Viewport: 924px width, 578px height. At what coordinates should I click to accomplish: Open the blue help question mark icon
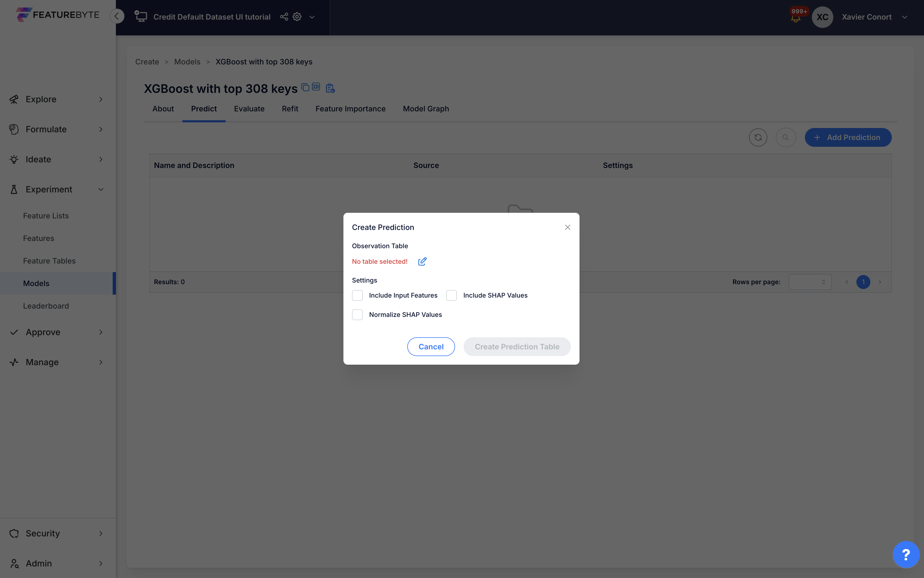coord(906,554)
